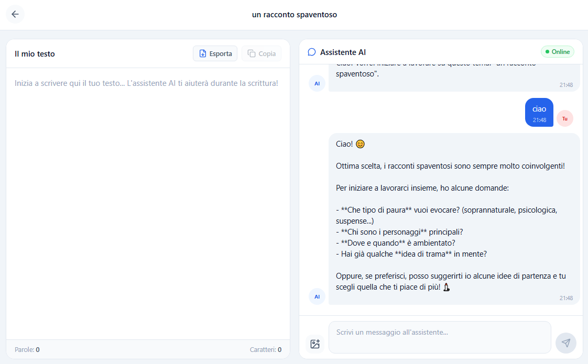Click the page title "un racconto spaventoso"
Image resolution: width=588 pixels, height=364 pixels.
click(295, 15)
